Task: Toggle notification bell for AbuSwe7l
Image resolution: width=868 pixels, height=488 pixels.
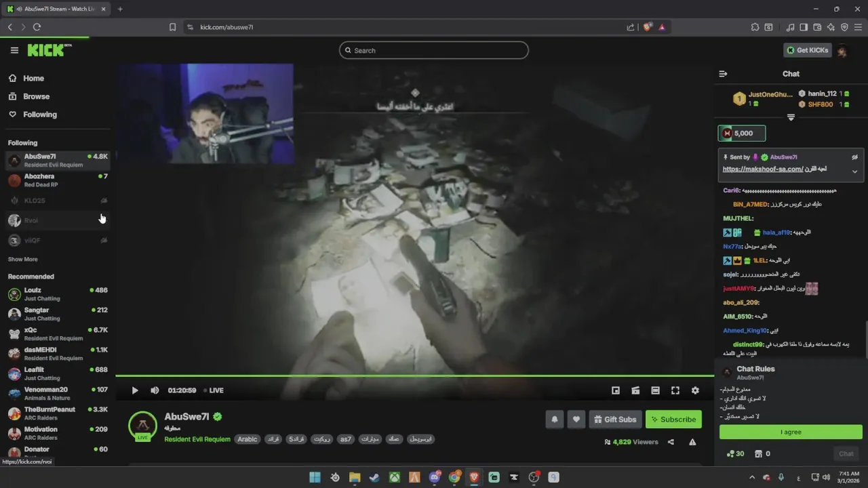Action: click(554, 420)
